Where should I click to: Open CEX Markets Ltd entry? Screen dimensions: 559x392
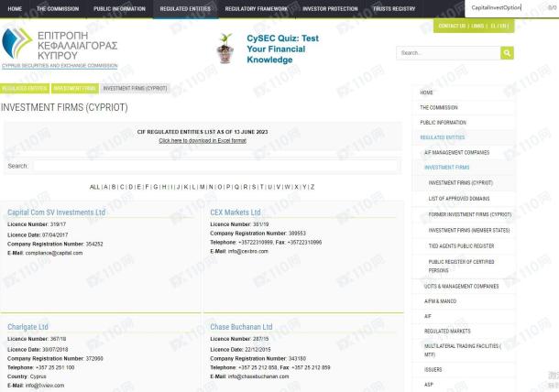click(x=236, y=212)
